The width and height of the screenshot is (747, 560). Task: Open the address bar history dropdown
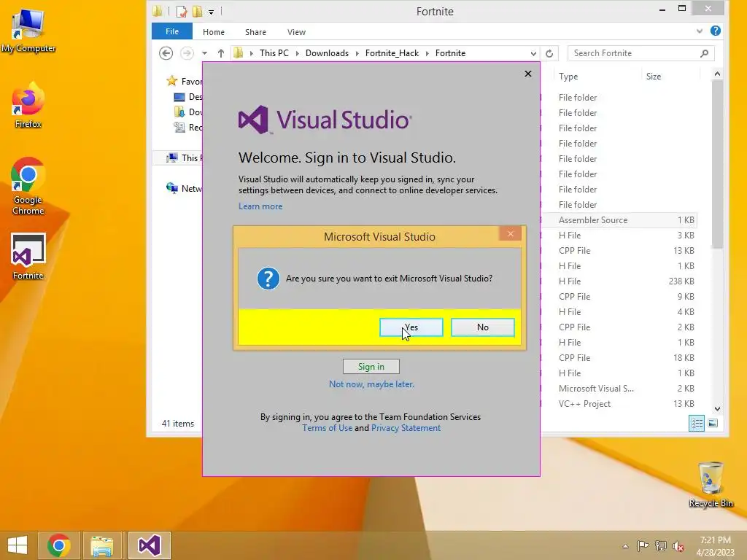click(533, 53)
